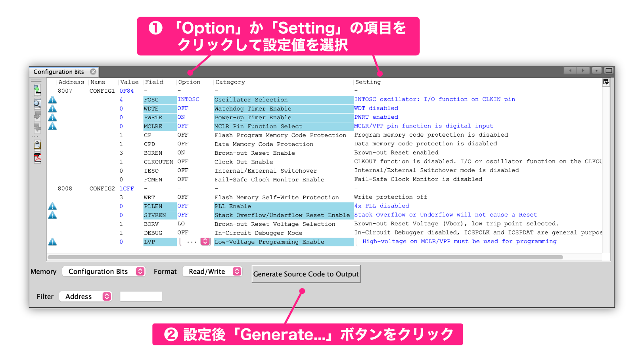
Task: Click the OFF option in PLLEN row
Action: (x=183, y=206)
